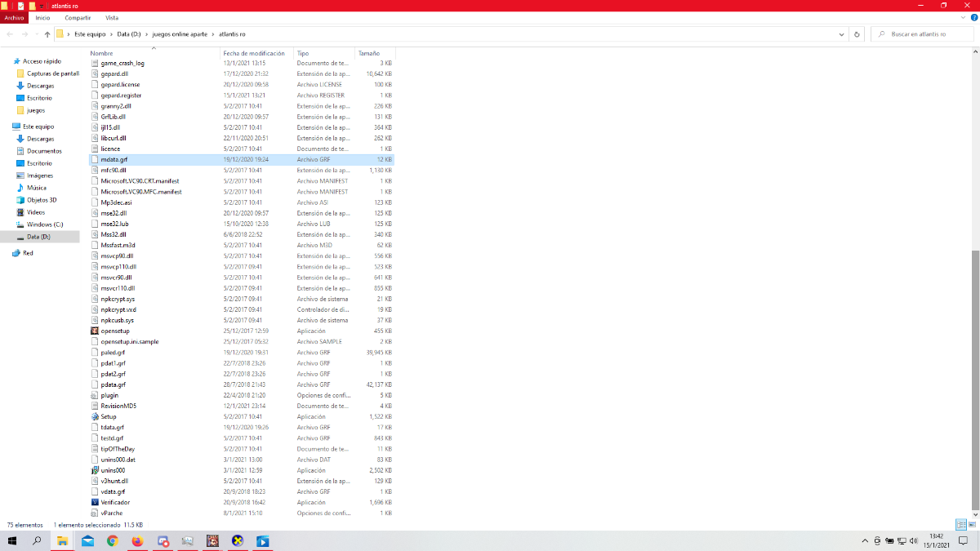Open Imágenes in navigation pane
Viewport: 980px width, 551px height.
pos(40,176)
